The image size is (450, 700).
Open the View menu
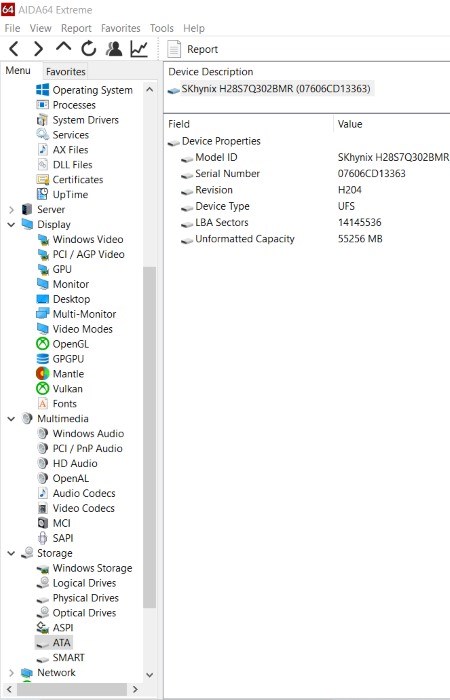(40, 28)
